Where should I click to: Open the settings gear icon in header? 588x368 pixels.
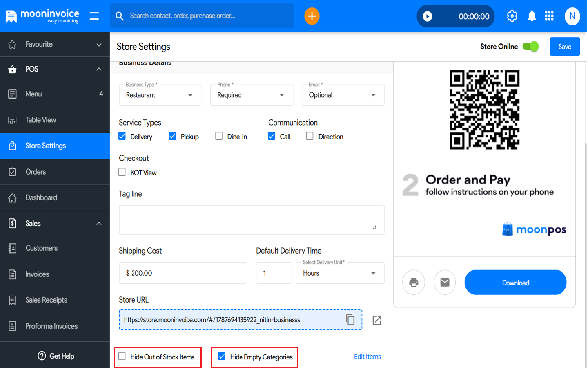[512, 16]
